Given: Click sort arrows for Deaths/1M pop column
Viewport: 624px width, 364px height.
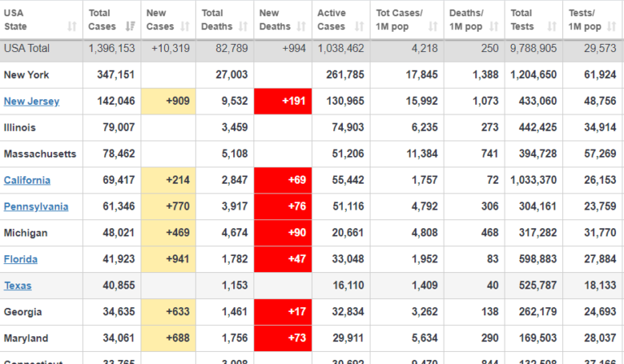Looking at the screenshot, I should (x=493, y=27).
